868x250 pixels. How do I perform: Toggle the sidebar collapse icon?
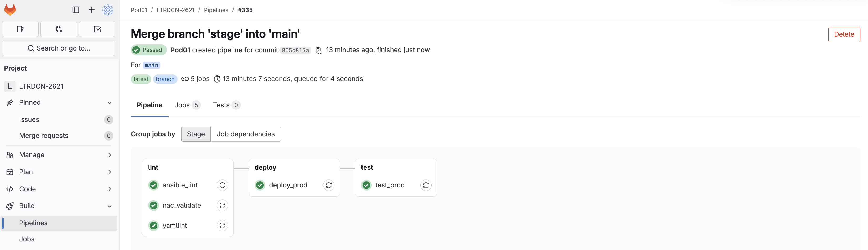coord(76,10)
